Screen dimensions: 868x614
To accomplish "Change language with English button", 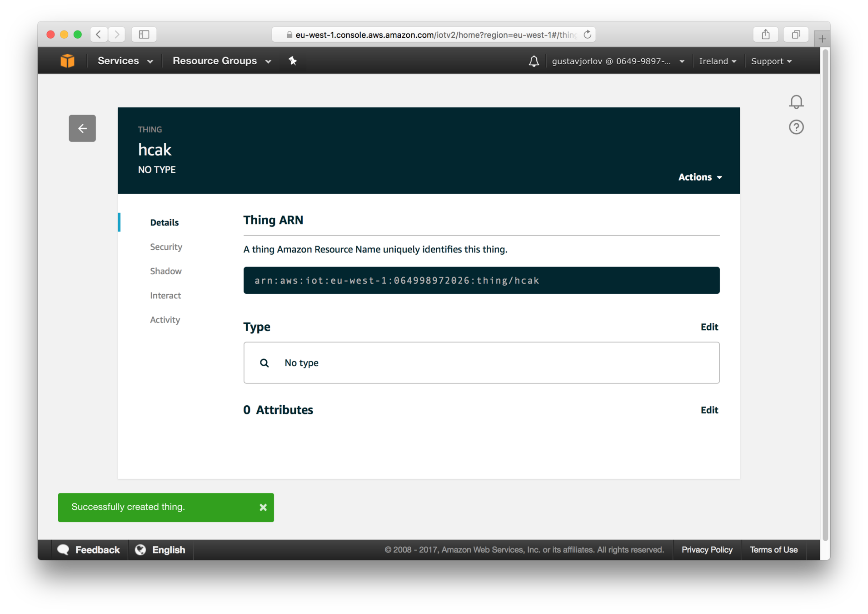I will pyautogui.click(x=161, y=550).
